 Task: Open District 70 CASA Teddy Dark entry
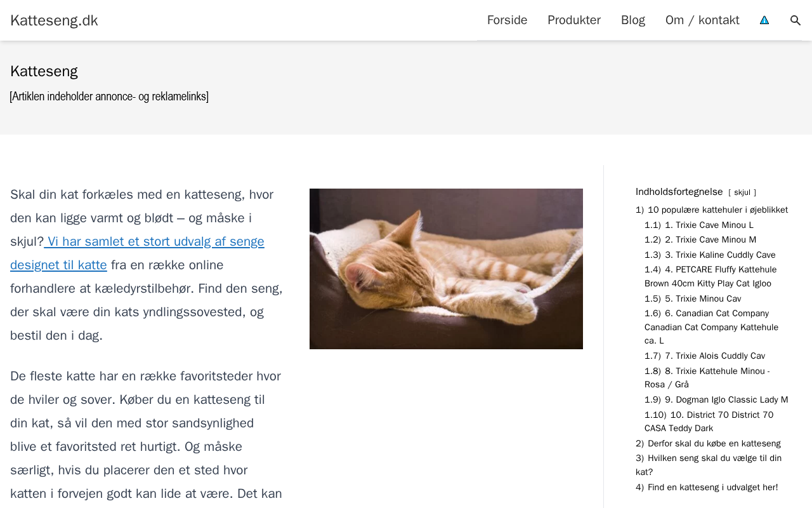pyautogui.click(x=709, y=422)
